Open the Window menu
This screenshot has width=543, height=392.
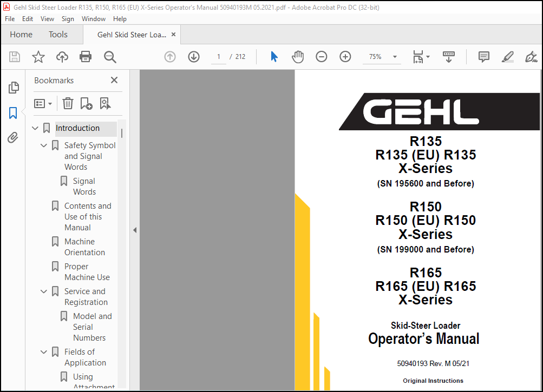pos(94,19)
